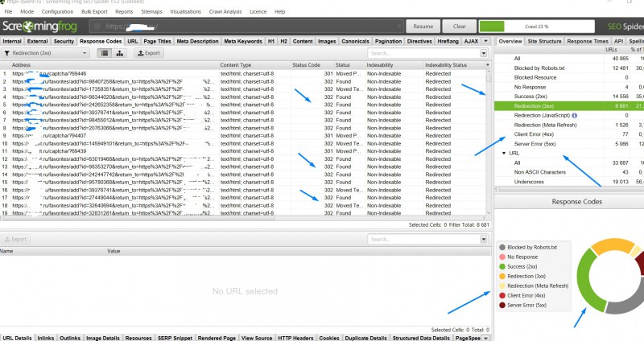
Task: Click the green Success segment of donut chart
Action: [x=588, y=283]
